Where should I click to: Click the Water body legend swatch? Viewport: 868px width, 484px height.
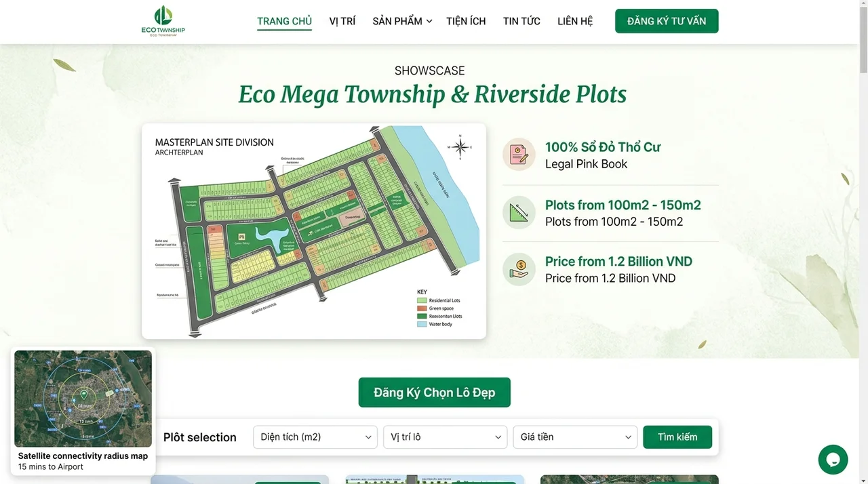422,324
